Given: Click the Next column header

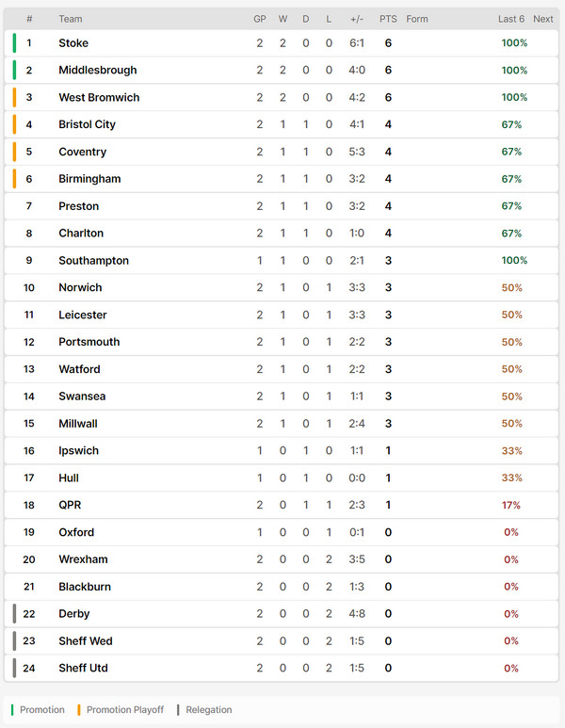Looking at the screenshot, I should click(x=543, y=19).
